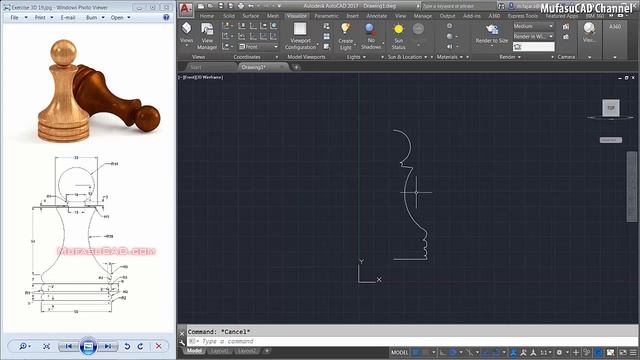The height and width of the screenshot is (360, 640).
Task: Click the print icon in quick access toolbar
Action: pyautogui.click(x=241, y=6)
